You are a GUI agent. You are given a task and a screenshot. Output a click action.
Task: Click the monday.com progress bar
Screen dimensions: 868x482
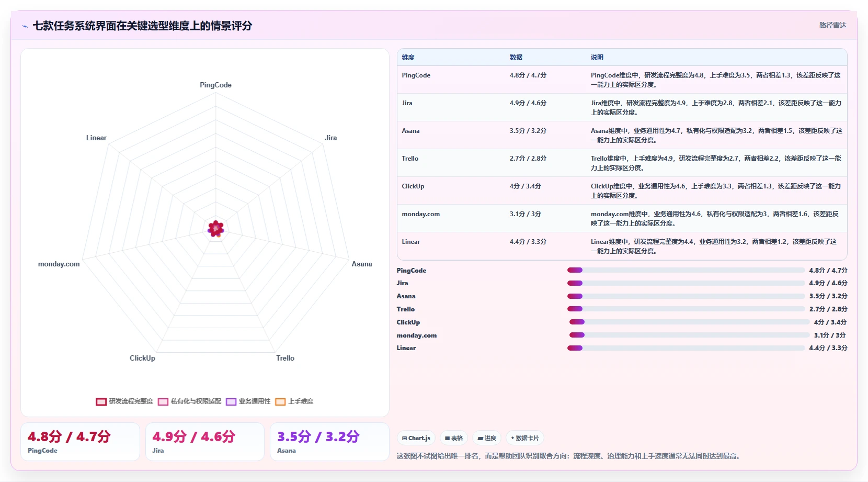pos(689,335)
